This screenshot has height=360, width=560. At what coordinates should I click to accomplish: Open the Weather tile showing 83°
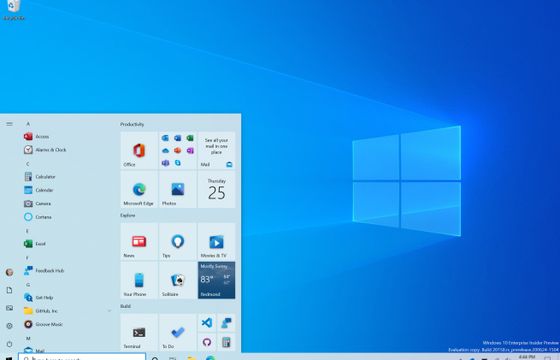(216, 280)
